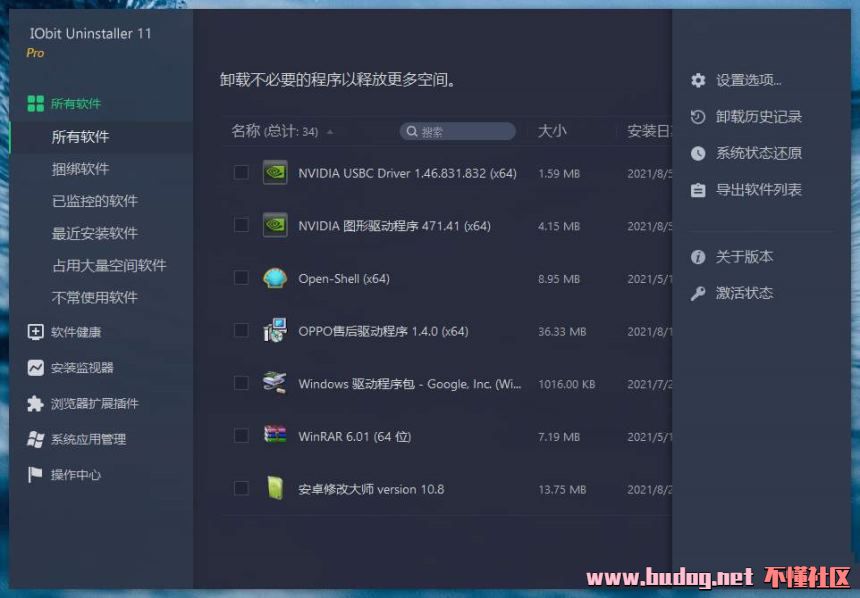The height and width of the screenshot is (598, 860).
Task: Open 系统状态还原 from the menu
Action: coord(758,153)
